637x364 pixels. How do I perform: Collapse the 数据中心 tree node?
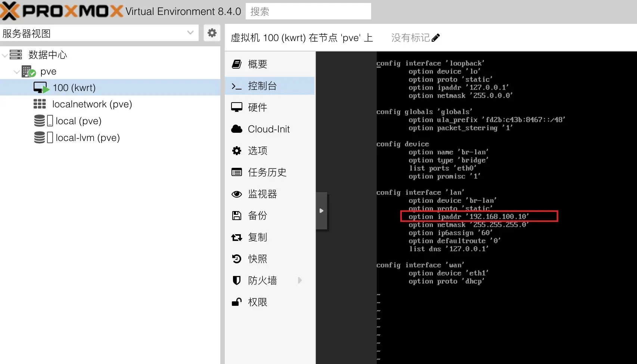[x=5, y=55]
